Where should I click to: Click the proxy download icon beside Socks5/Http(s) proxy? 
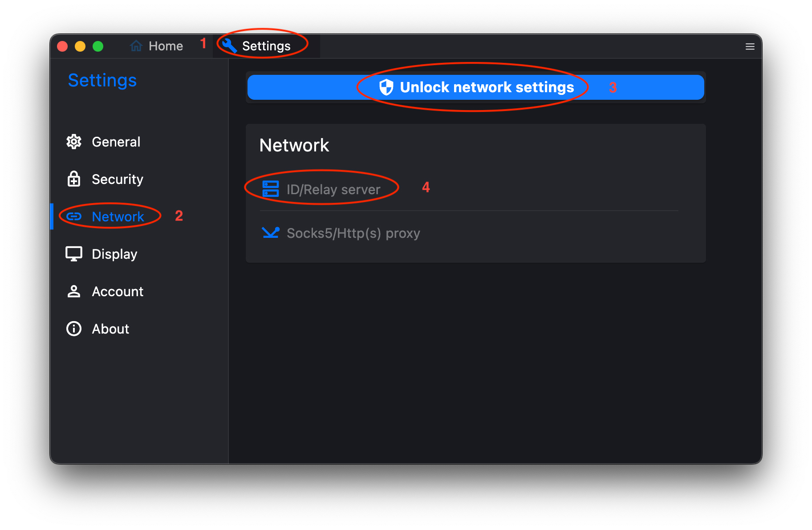pyautogui.click(x=270, y=232)
